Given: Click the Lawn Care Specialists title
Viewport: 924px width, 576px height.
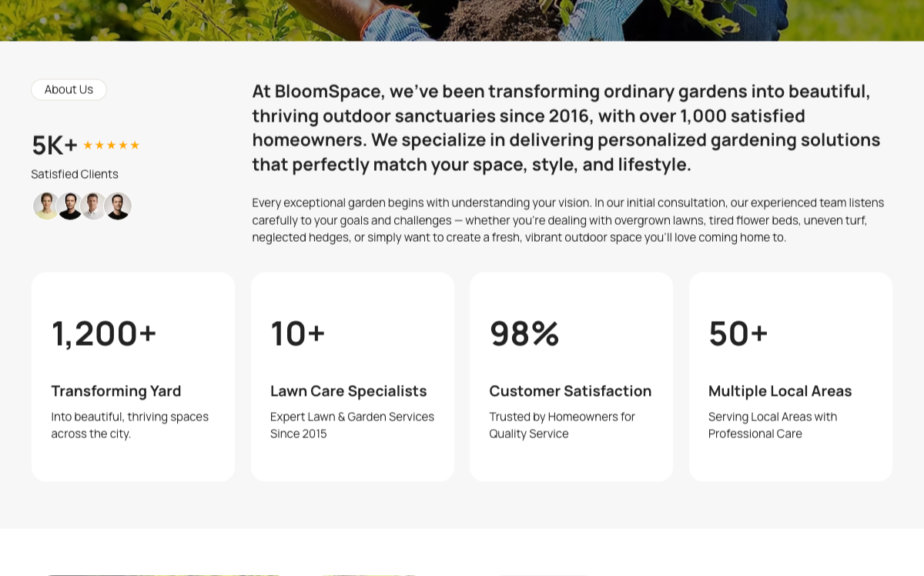Looking at the screenshot, I should click(x=348, y=391).
